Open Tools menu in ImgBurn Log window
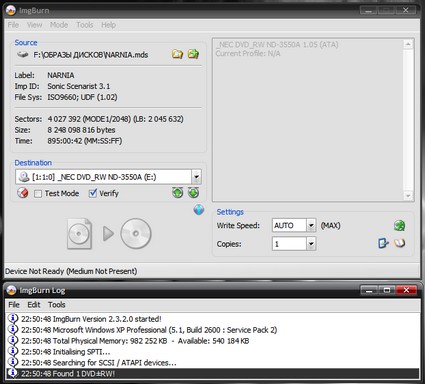 [57, 305]
